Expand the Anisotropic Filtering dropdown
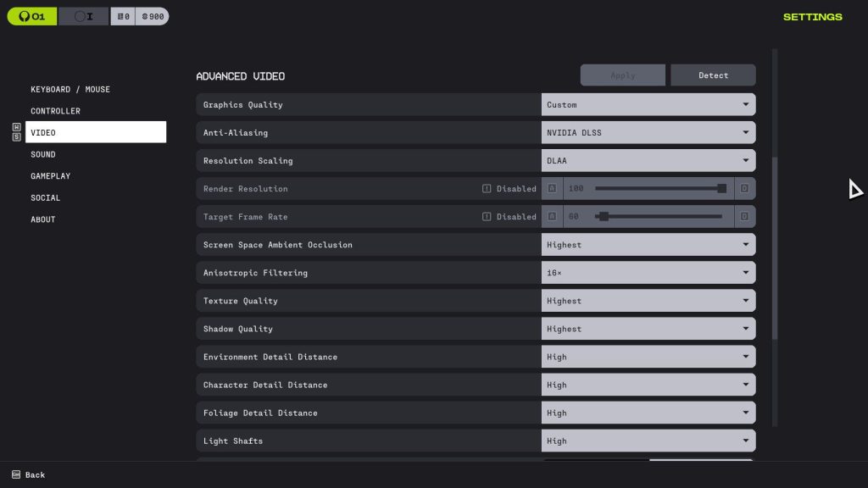The image size is (868, 488). pos(648,273)
